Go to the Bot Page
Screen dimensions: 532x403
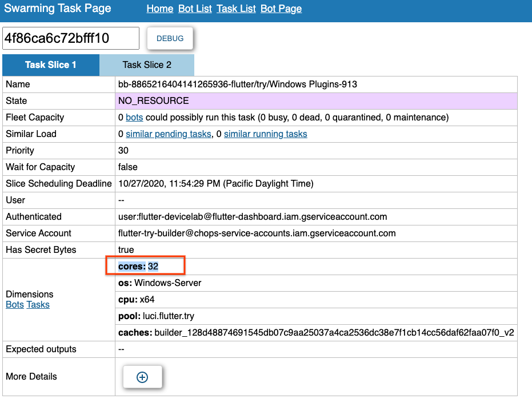[x=281, y=9]
